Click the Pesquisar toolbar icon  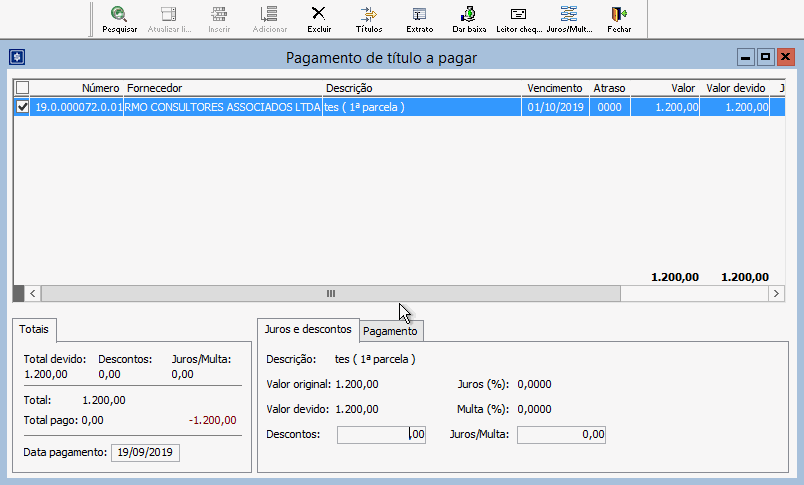119,18
